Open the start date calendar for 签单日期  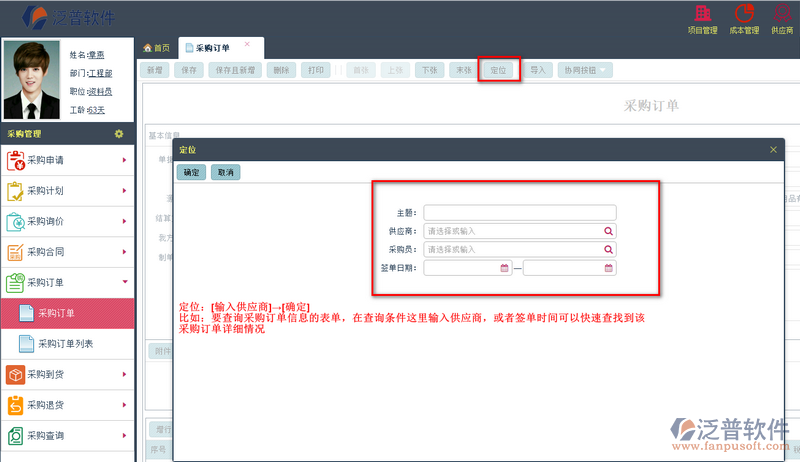point(504,268)
